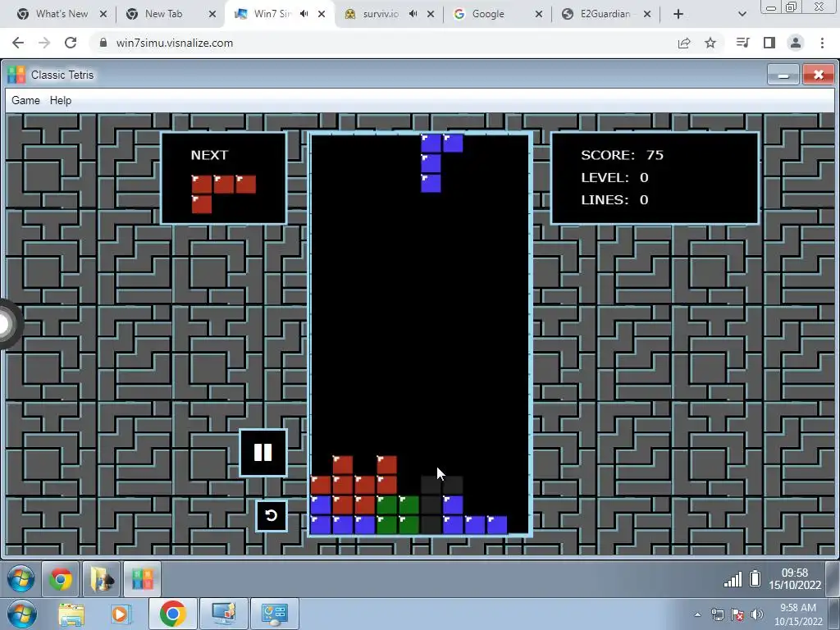Mute audio on the surviv.io tab
The width and height of the screenshot is (840, 630).
(x=413, y=14)
